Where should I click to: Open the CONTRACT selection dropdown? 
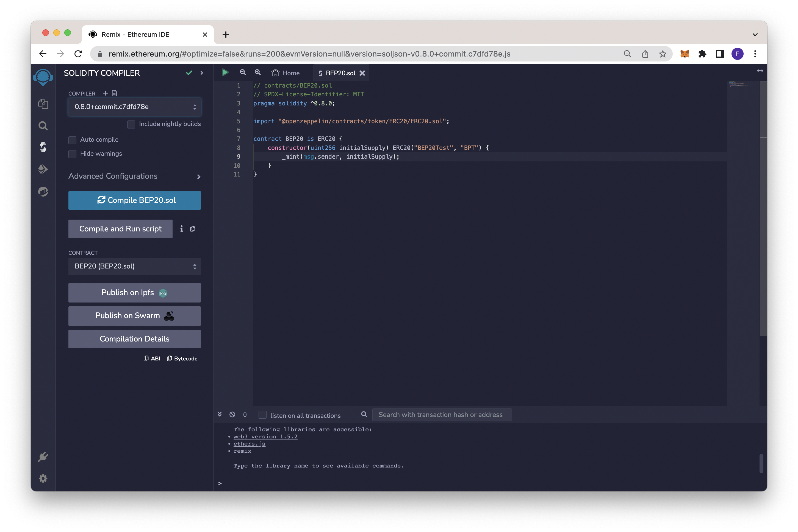click(x=134, y=266)
